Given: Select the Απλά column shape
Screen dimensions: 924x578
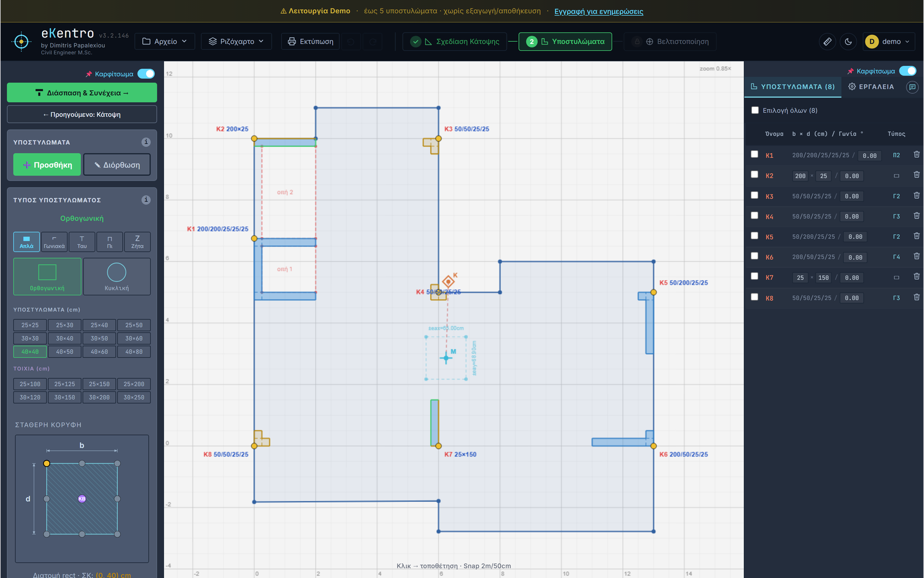Looking at the screenshot, I should click(x=27, y=242).
